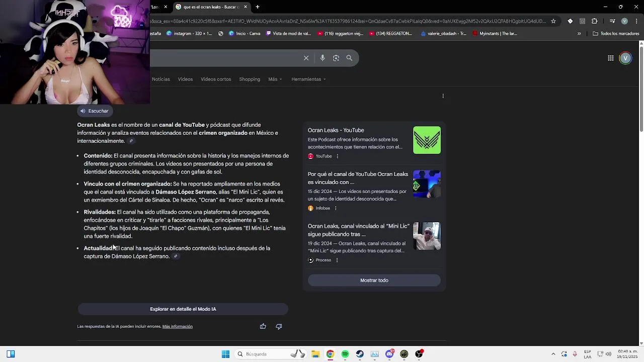
Task: Open the 'Vista de mod de val...' Twitch bookmark
Action: pyautogui.click(x=288, y=34)
